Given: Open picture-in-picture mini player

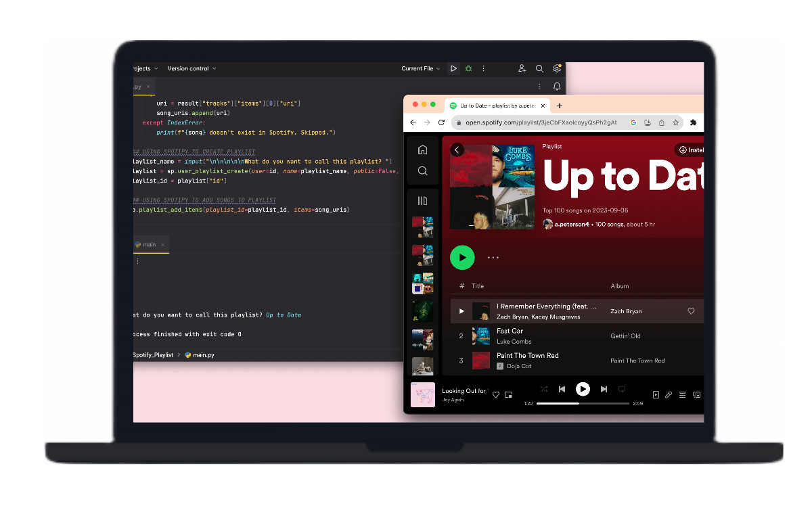Looking at the screenshot, I should coord(508,395).
